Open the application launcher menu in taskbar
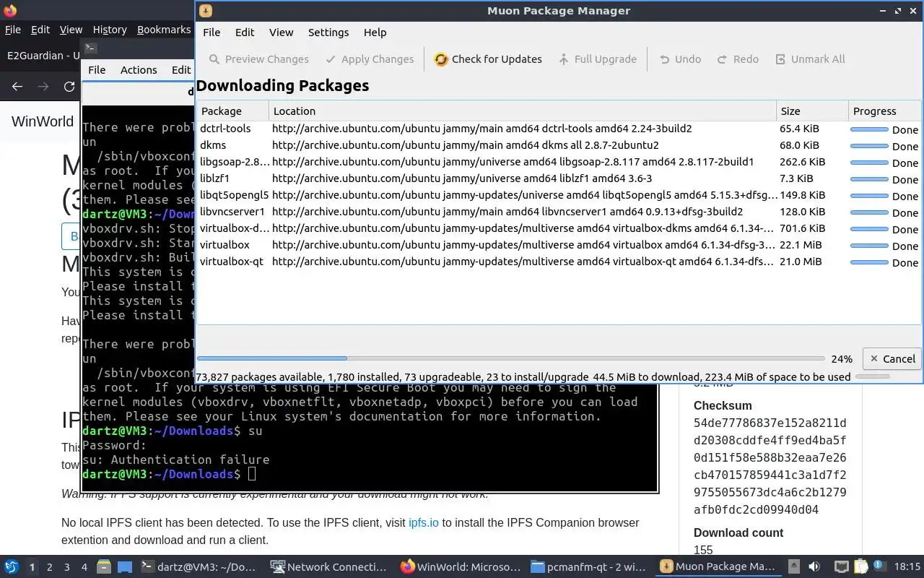 tap(11, 567)
